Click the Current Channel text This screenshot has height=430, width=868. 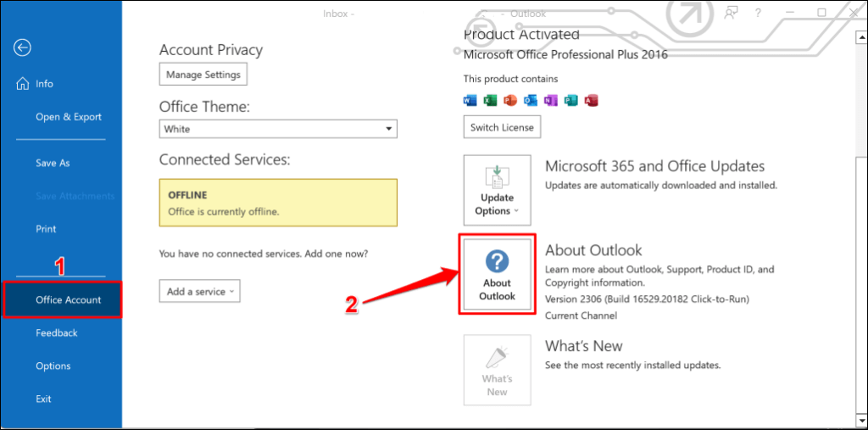click(581, 316)
